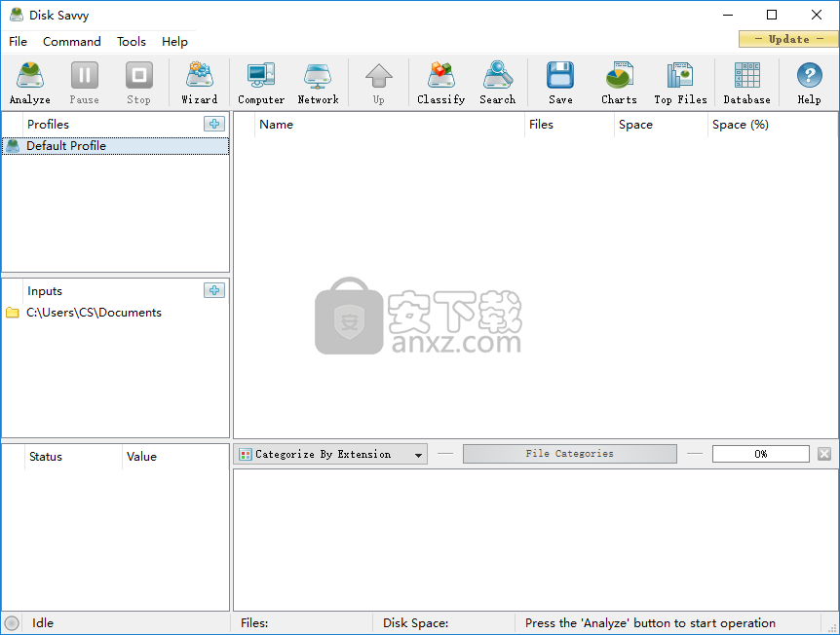Open the File menu
This screenshot has height=635, width=840.
click(18, 42)
